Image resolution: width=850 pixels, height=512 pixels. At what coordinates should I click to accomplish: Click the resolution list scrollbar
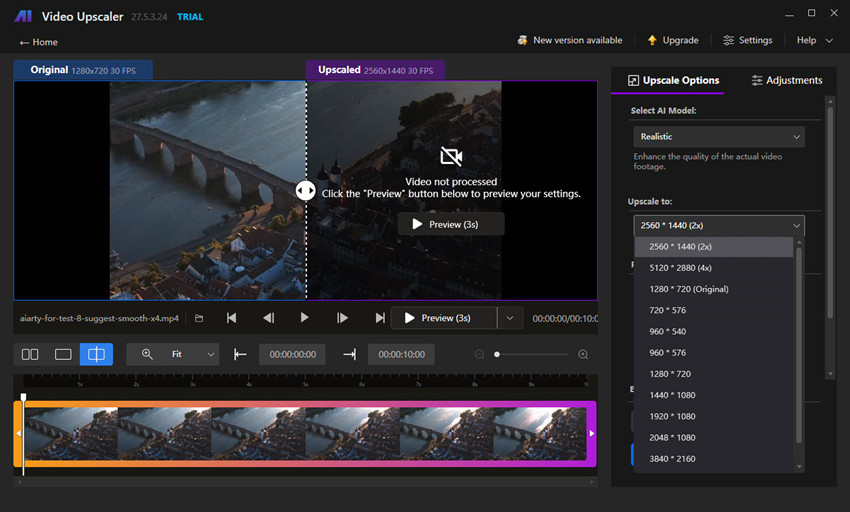point(799,345)
